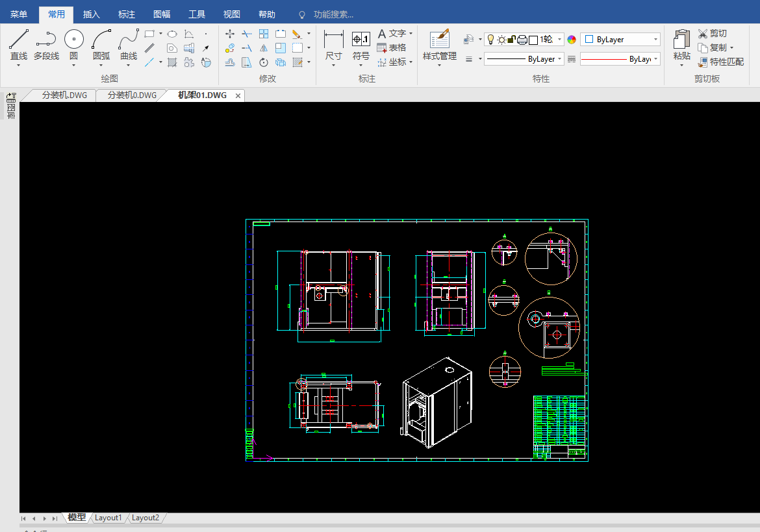Click the offset tool icon in 修改
Screen dimensions: 760x532
[230, 62]
